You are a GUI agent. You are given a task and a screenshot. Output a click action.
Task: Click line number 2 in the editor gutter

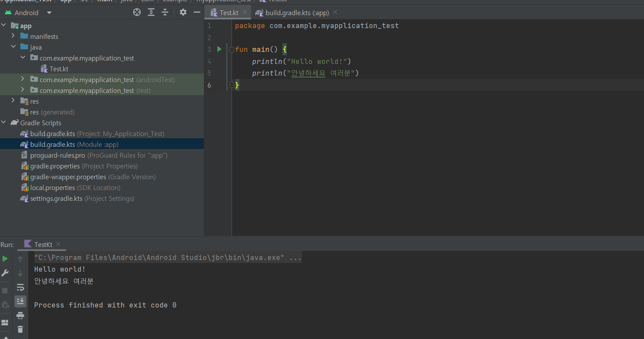click(209, 38)
